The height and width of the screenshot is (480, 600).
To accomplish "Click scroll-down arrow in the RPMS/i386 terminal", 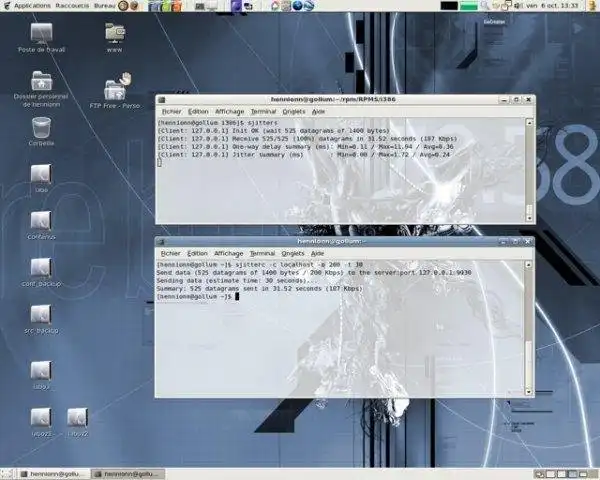I will pyautogui.click(x=530, y=218).
